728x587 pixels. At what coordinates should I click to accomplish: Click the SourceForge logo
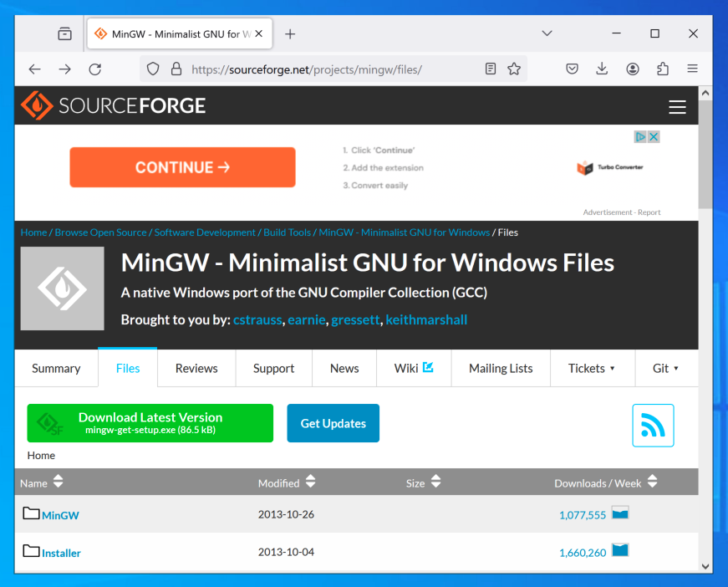tap(114, 105)
